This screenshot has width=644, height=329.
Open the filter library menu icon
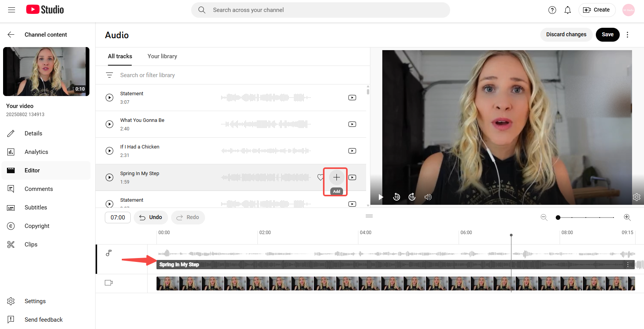click(x=109, y=75)
